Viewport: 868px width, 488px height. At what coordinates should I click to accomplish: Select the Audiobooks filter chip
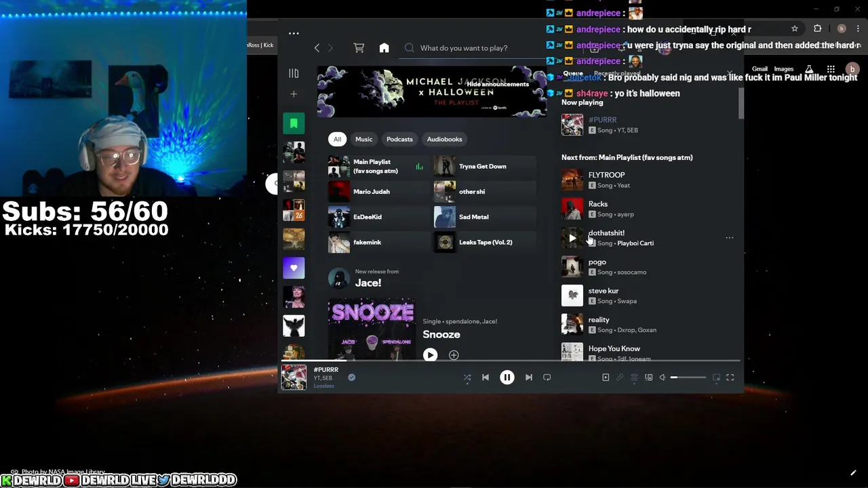point(444,139)
